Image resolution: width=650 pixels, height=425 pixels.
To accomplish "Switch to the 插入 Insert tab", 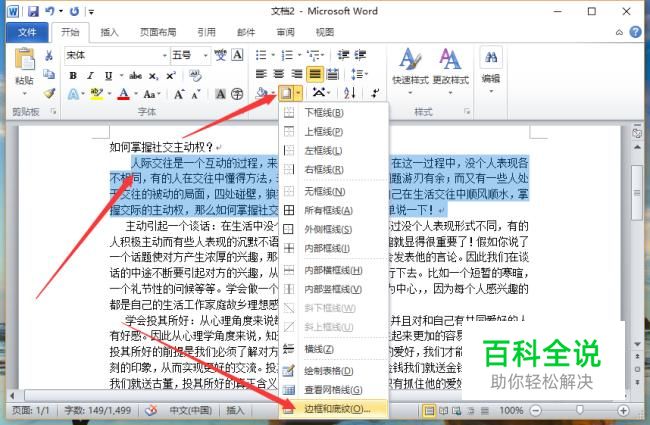I will [109, 32].
